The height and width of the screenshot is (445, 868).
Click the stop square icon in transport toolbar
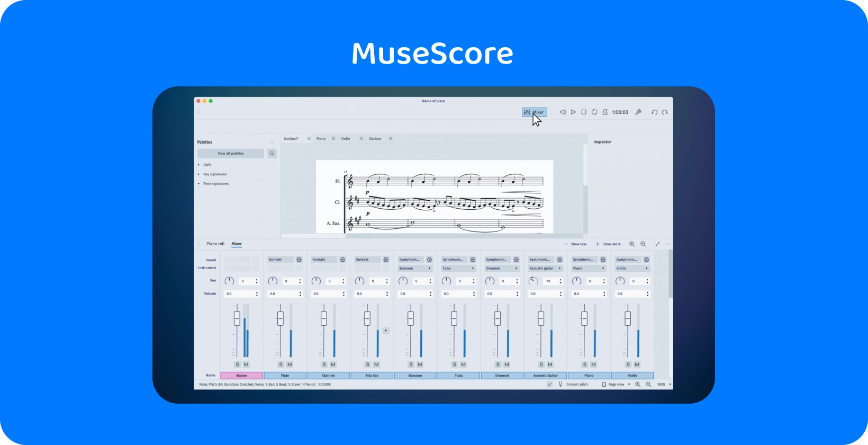coord(584,112)
